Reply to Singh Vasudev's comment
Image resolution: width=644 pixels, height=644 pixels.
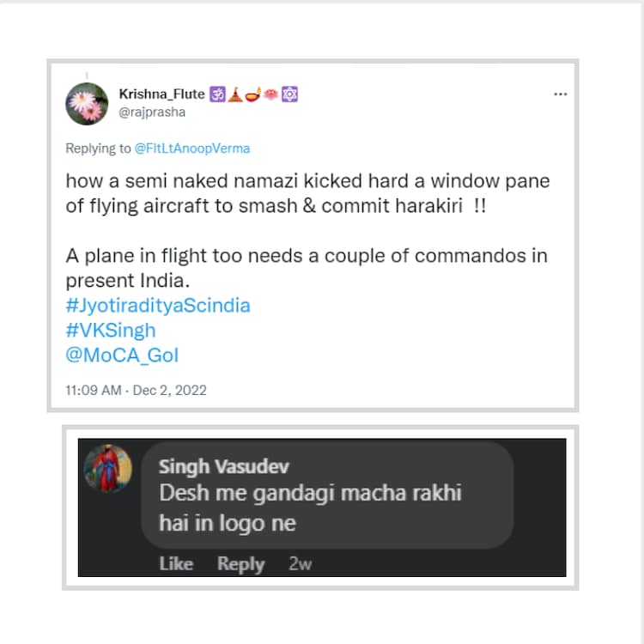click(x=240, y=564)
